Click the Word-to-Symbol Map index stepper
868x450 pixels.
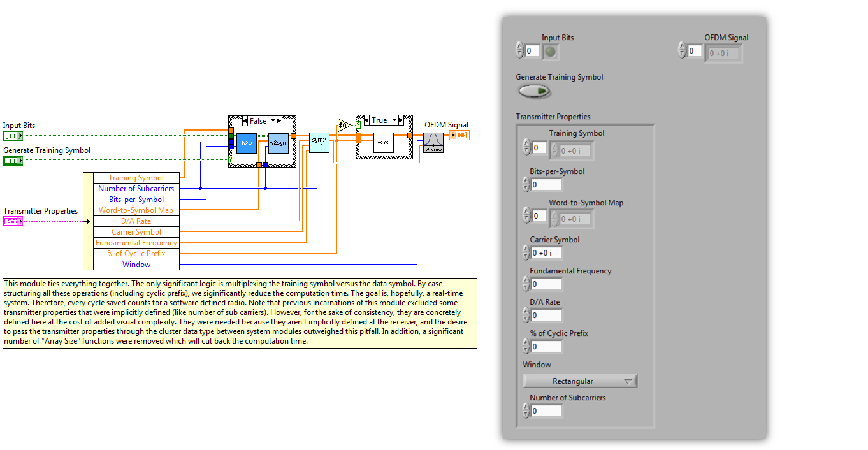point(526,216)
